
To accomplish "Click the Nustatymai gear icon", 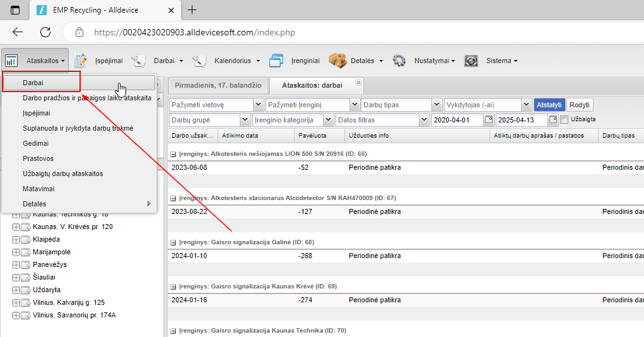I will click(x=399, y=61).
